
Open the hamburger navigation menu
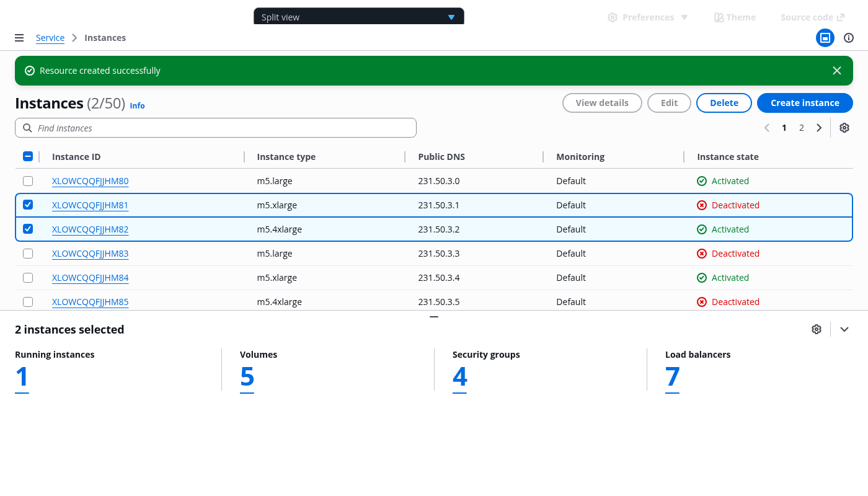[x=19, y=38]
